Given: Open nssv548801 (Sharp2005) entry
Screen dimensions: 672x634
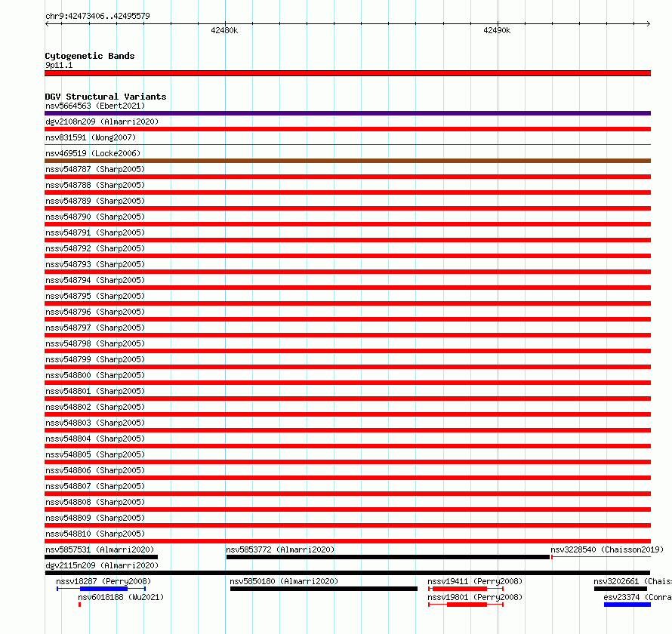Looking at the screenshot, I should coord(95,391).
